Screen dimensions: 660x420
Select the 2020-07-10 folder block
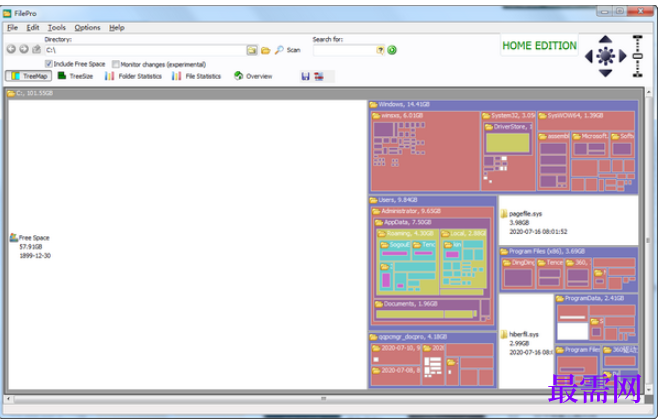tap(396, 354)
